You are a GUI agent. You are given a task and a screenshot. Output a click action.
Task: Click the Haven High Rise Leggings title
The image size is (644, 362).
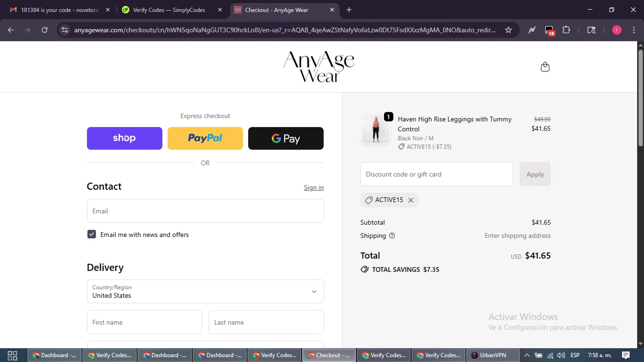(x=455, y=124)
